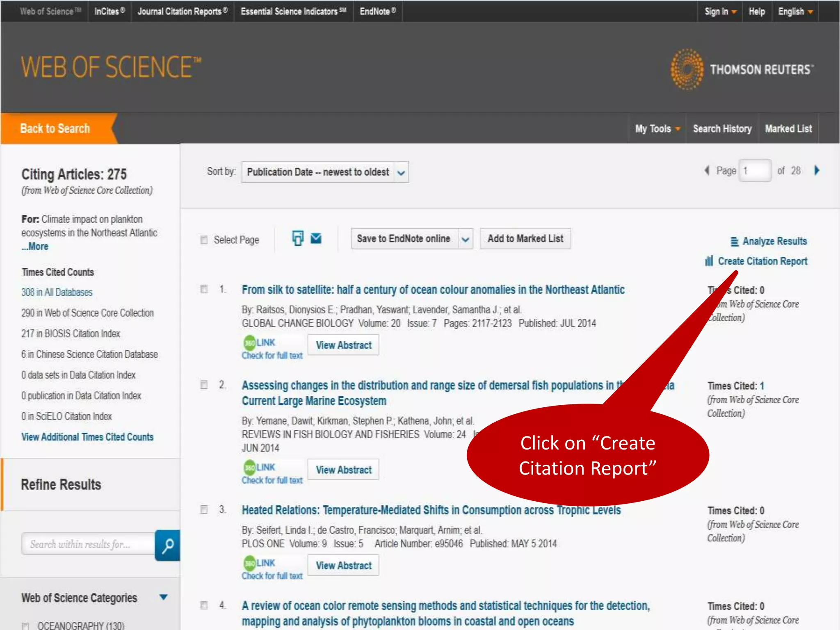Click 290 in Web of Science Core Collection

(x=88, y=313)
